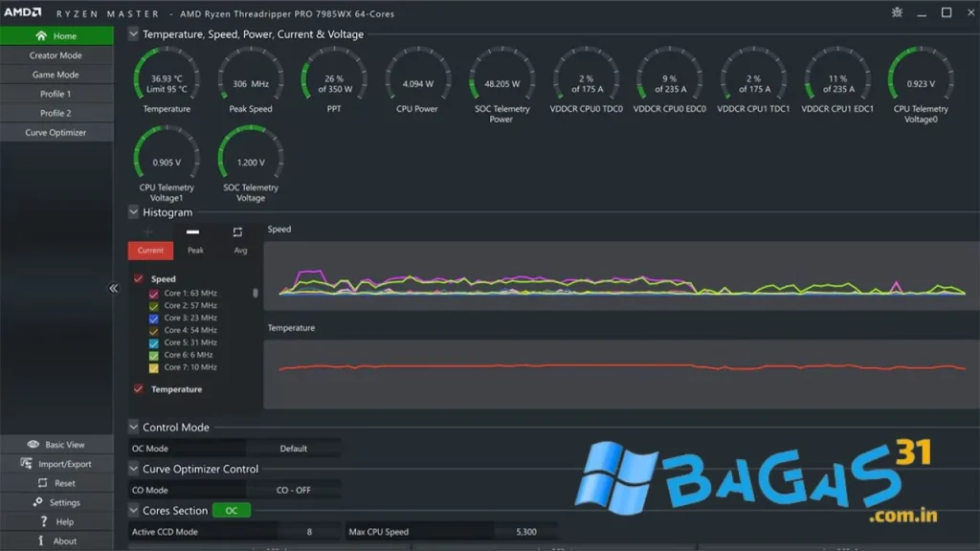Collapse the sidebar with double chevron

click(113, 288)
